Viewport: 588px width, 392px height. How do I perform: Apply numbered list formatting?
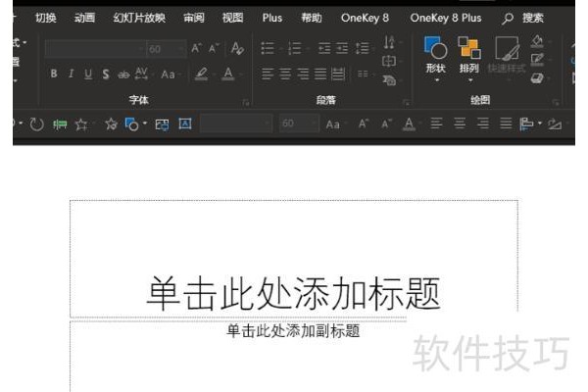pos(295,48)
